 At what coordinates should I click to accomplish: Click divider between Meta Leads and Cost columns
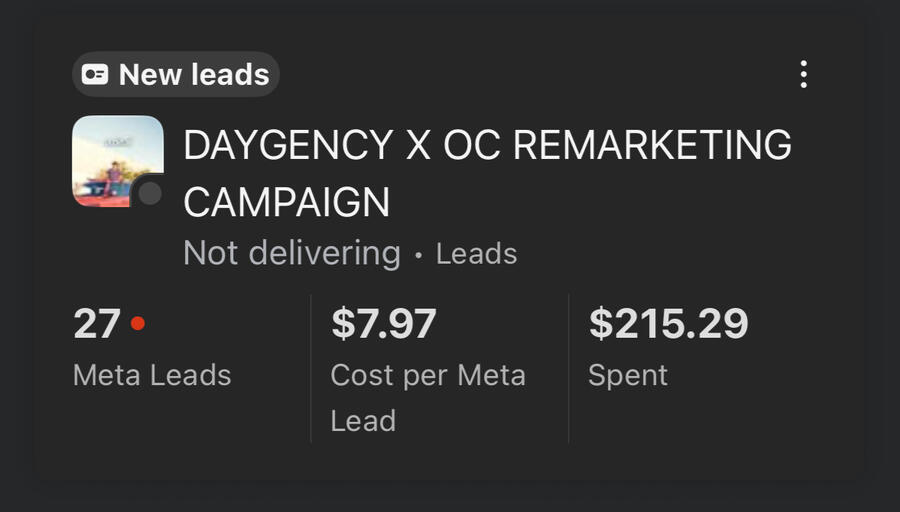click(311, 368)
